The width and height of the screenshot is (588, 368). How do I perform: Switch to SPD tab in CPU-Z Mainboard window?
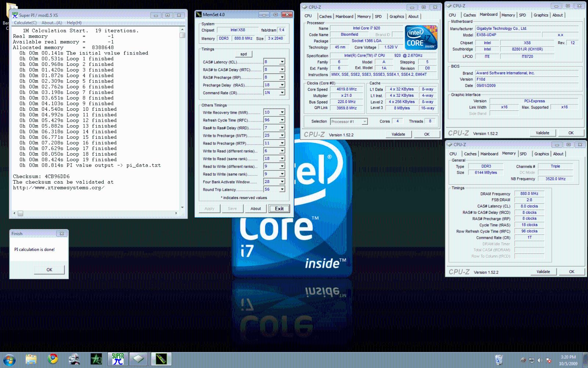(x=522, y=15)
